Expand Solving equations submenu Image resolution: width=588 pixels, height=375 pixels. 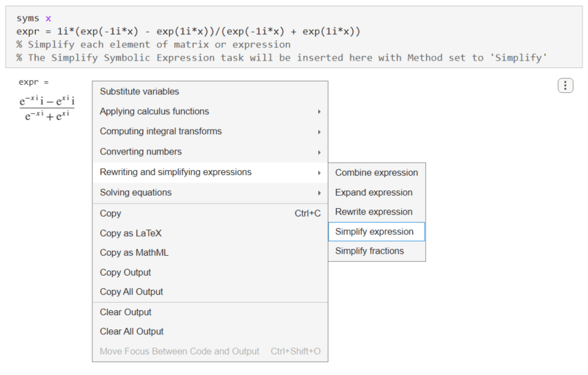coord(136,193)
